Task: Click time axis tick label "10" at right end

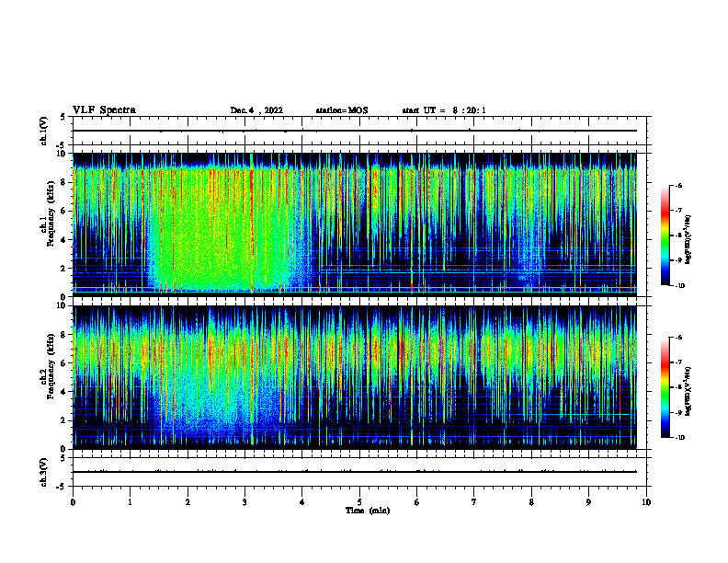Action: coord(646,502)
